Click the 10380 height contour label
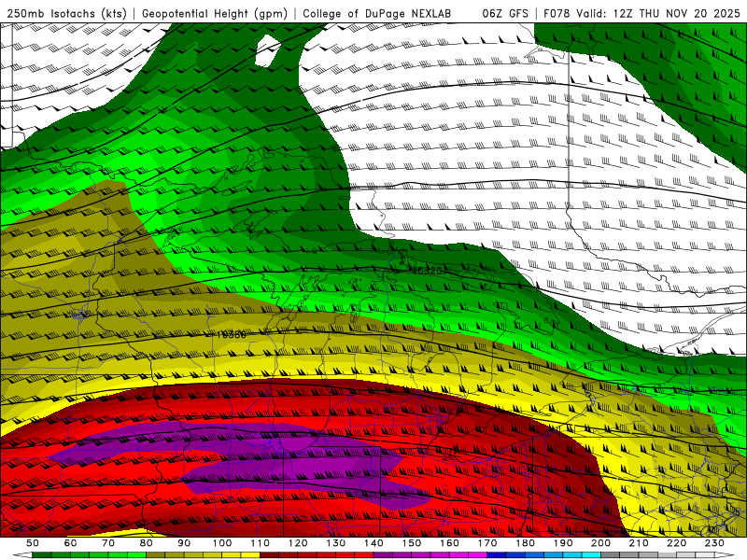The height and width of the screenshot is (560, 747). click(231, 335)
